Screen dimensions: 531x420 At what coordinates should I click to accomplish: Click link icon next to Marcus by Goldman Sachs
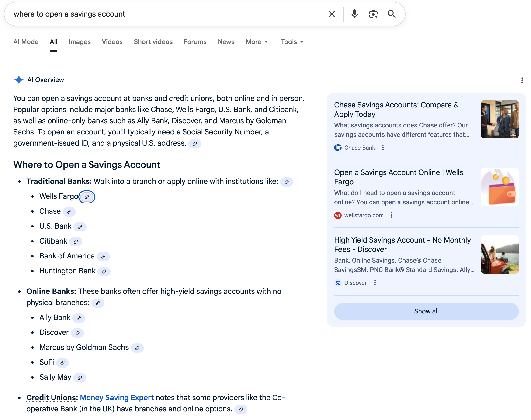point(137,348)
